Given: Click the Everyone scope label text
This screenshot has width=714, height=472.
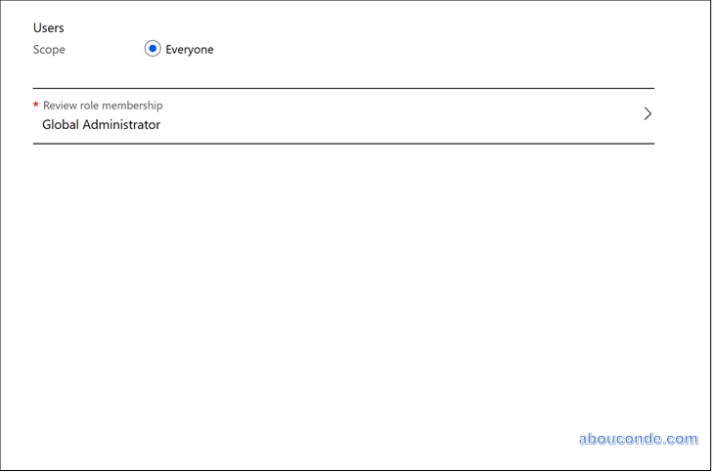Looking at the screenshot, I should (189, 49).
